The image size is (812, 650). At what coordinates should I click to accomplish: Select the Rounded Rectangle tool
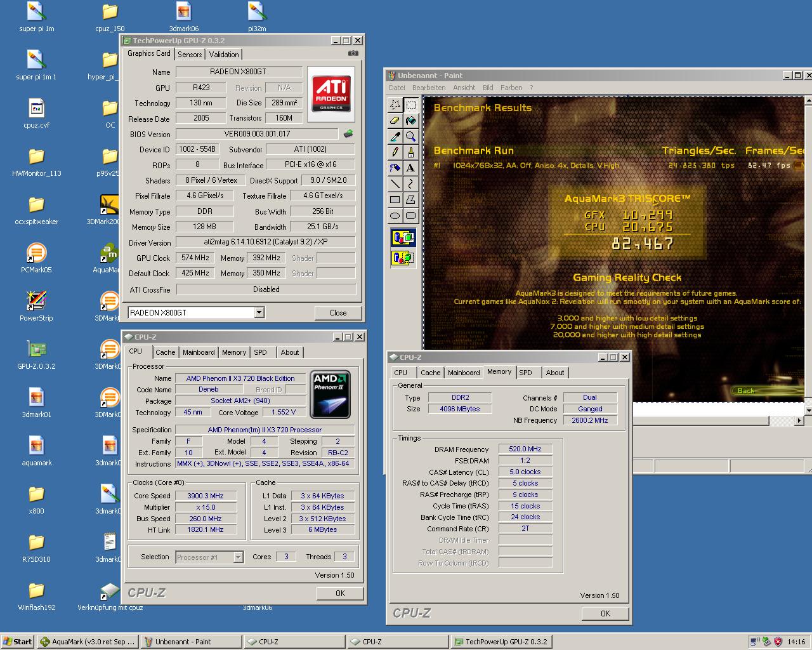tap(410, 216)
